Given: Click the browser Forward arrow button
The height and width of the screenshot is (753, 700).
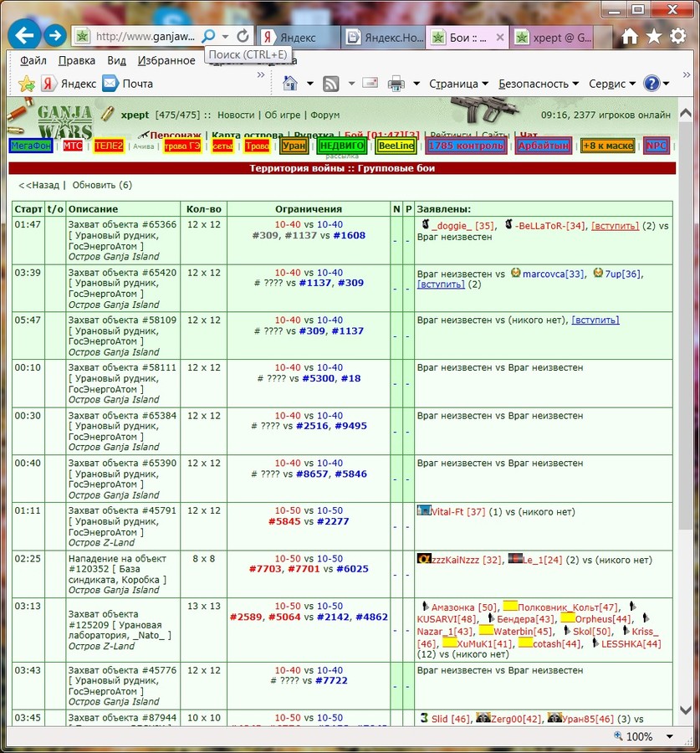Looking at the screenshot, I should (x=55, y=35).
